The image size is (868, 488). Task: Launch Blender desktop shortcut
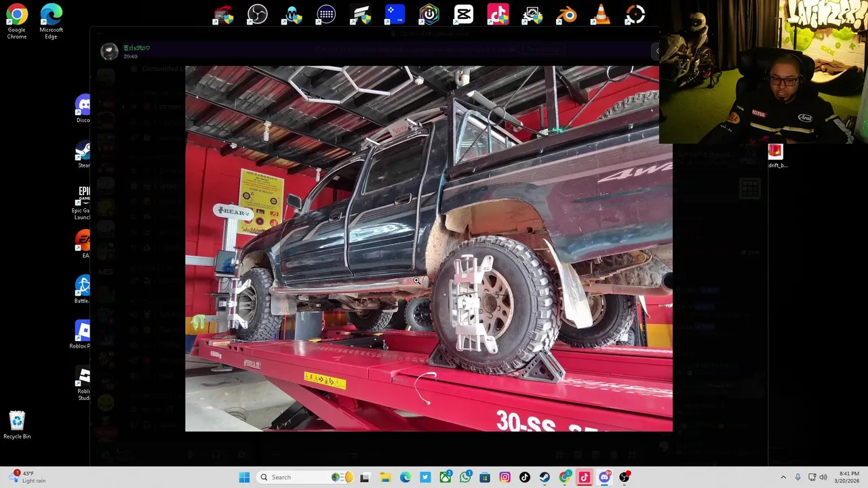click(567, 14)
